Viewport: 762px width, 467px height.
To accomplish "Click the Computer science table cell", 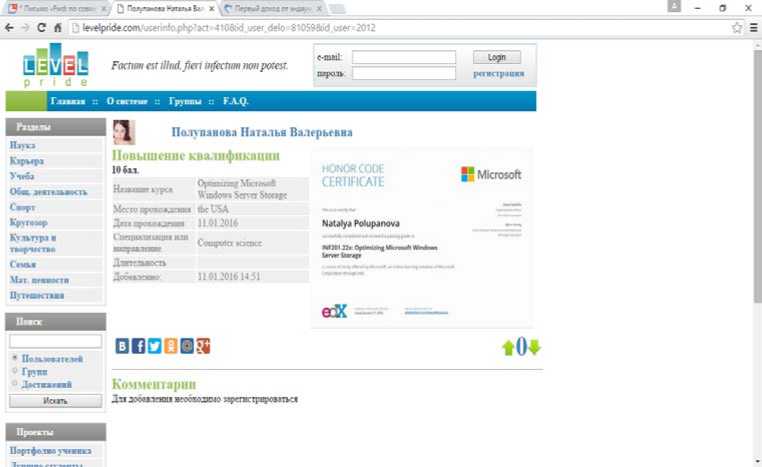I will point(252,242).
